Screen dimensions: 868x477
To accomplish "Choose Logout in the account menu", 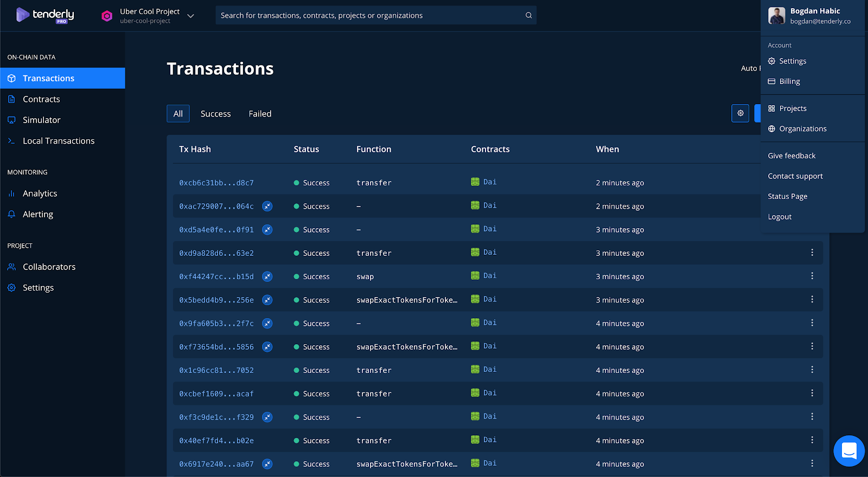I will 780,217.
